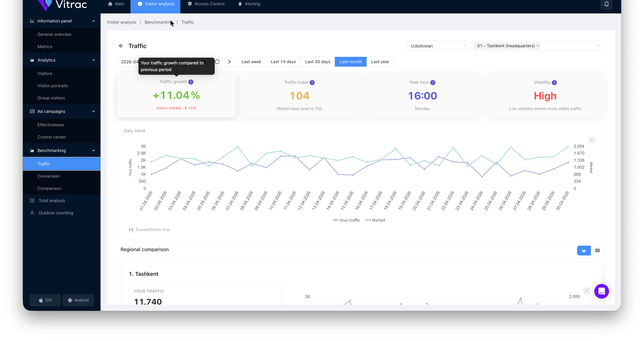Select Last 14 days range
644x341 pixels.
[283, 62]
